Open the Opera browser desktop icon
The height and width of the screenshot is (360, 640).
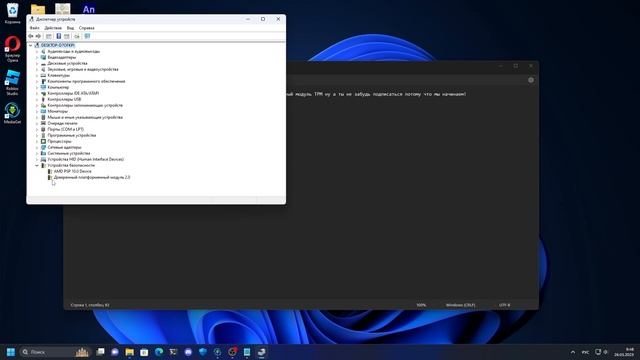tap(12, 49)
